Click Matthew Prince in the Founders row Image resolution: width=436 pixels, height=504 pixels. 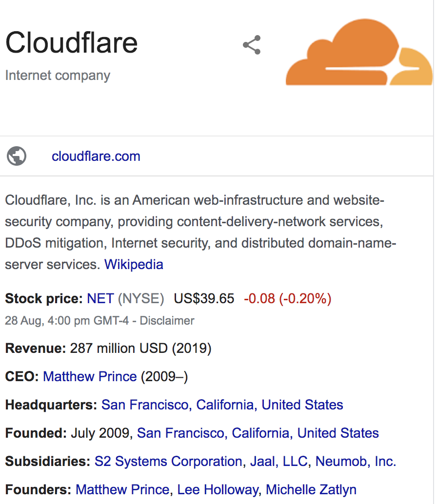coord(122,489)
